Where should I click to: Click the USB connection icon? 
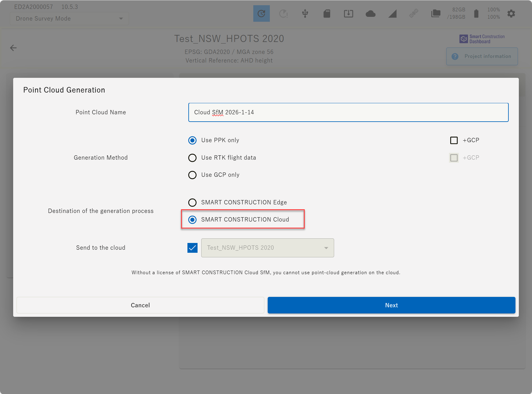click(x=305, y=13)
